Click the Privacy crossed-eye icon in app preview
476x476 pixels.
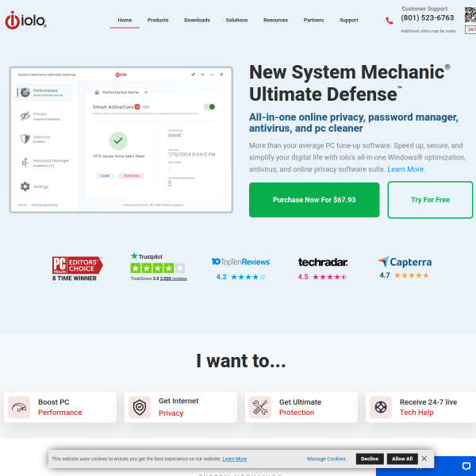[x=25, y=116]
